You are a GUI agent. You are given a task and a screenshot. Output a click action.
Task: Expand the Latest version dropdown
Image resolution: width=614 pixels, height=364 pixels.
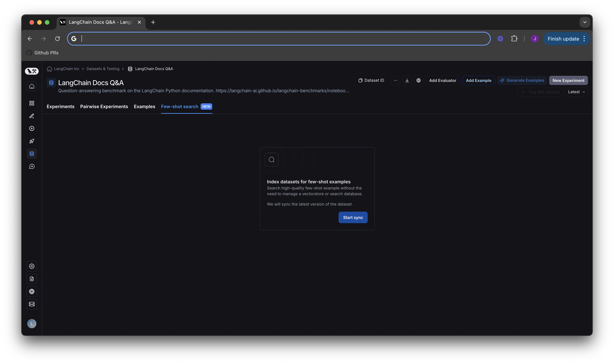point(576,92)
